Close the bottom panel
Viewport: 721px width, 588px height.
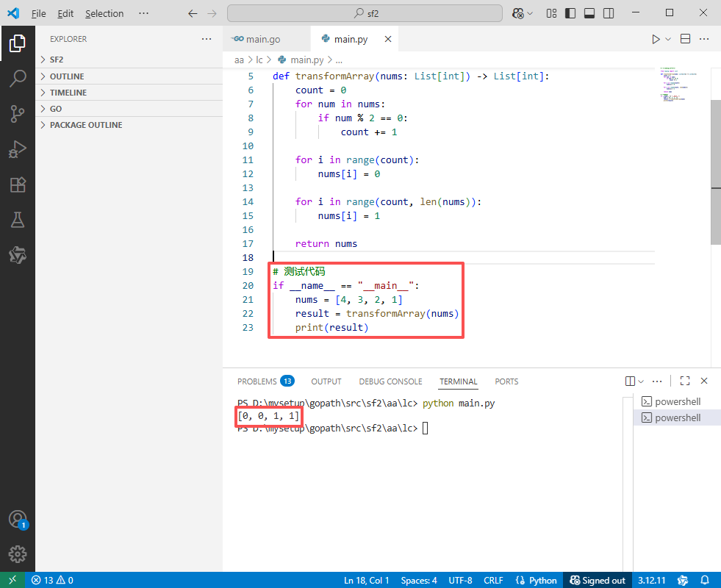point(704,381)
